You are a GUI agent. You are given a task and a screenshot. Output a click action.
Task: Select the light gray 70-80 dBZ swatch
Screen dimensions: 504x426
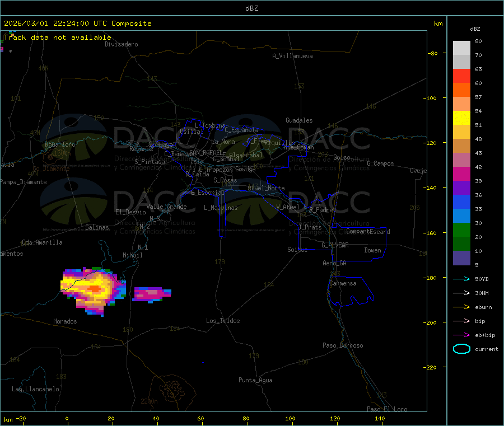[461, 48]
